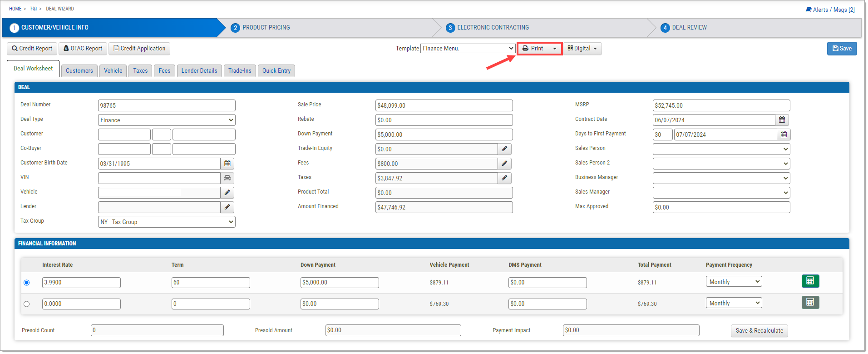Click Save & Recalculate
This screenshot has width=868, height=354.
click(x=759, y=331)
